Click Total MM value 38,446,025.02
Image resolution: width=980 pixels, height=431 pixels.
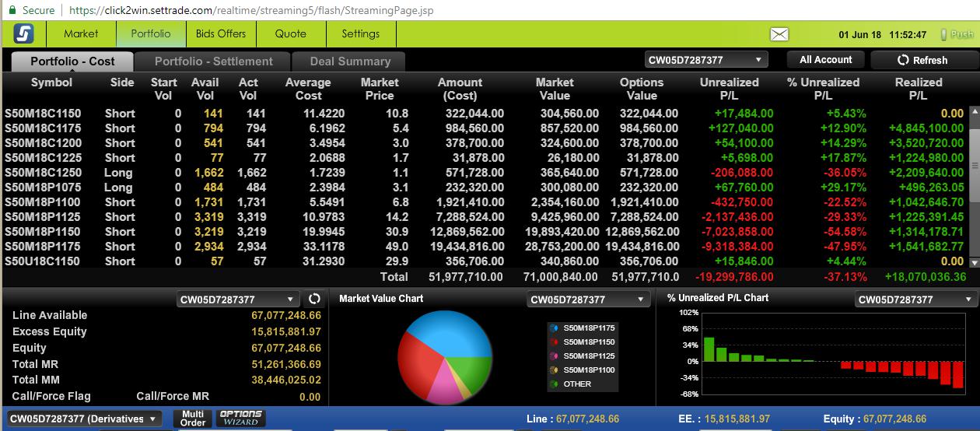[x=285, y=380]
